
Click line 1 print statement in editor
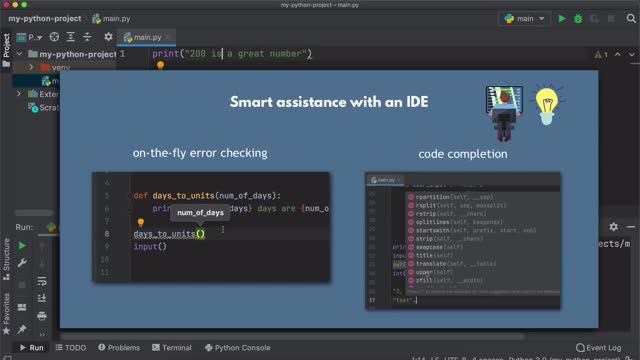click(x=231, y=54)
